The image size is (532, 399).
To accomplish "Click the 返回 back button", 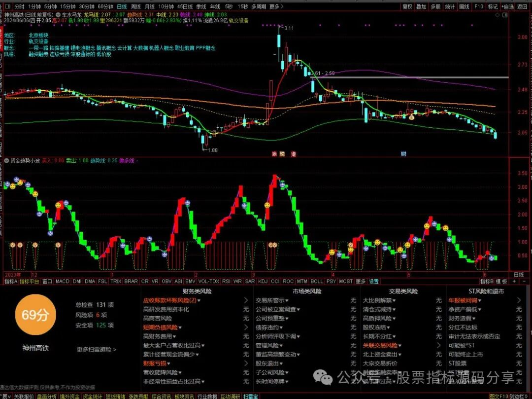I will tap(522, 6).
